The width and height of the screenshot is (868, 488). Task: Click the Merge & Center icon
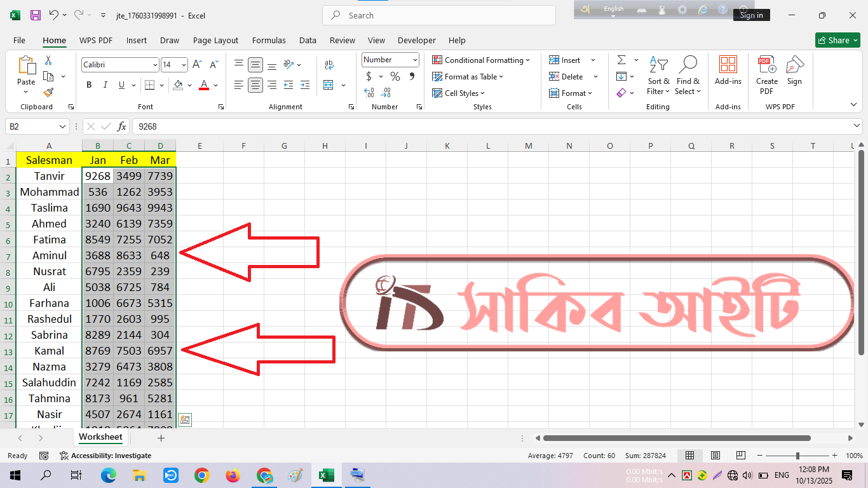click(x=329, y=85)
